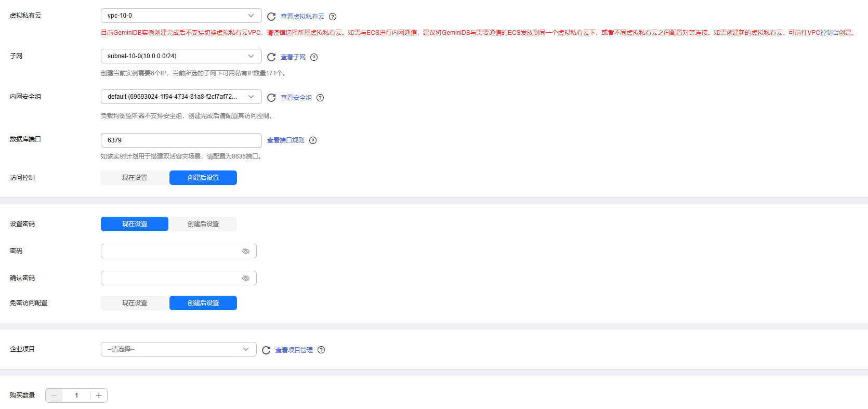Click the VPC控制台 link in red notice
Image resolution: width=868 pixels, height=409 pixels.
[x=829, y=33]
